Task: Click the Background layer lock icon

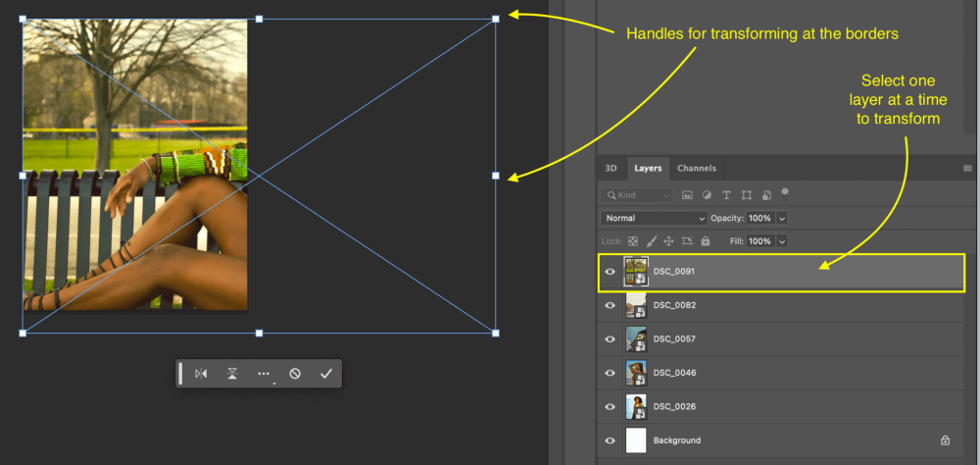Action: [945, 440]
